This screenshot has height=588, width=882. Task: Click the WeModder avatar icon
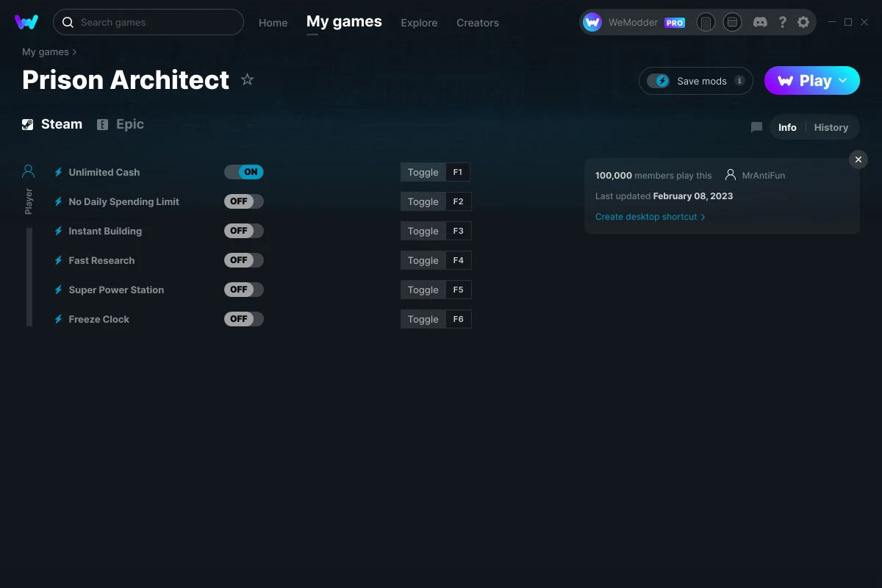pyautogui.click(x=592, y=22)
